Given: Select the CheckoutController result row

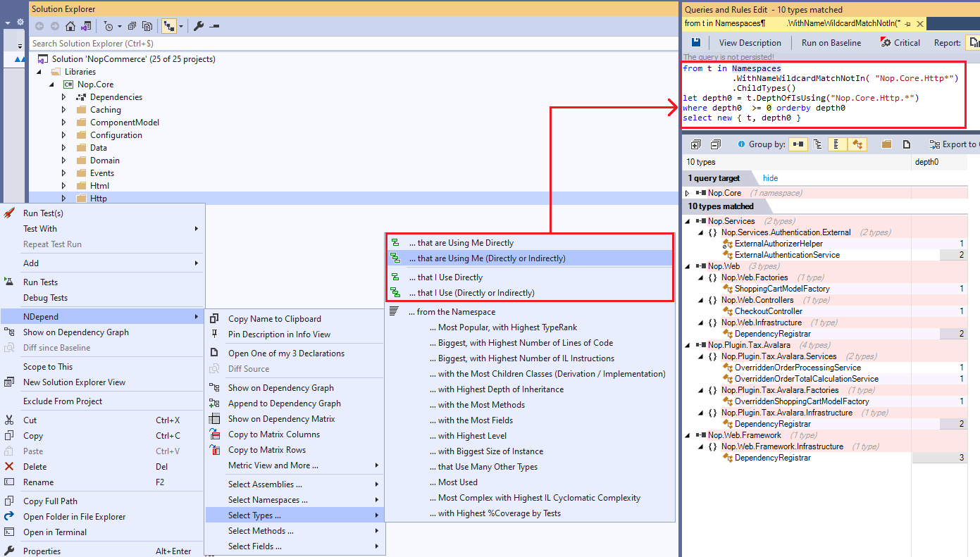Looking at the screenshot, I should pos(824,311).
